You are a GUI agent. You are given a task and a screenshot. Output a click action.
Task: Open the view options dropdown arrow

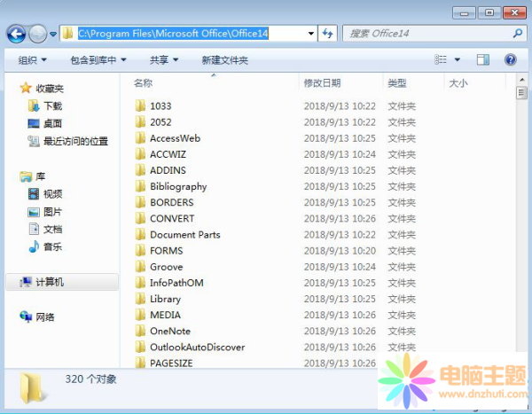click(458, 60)
